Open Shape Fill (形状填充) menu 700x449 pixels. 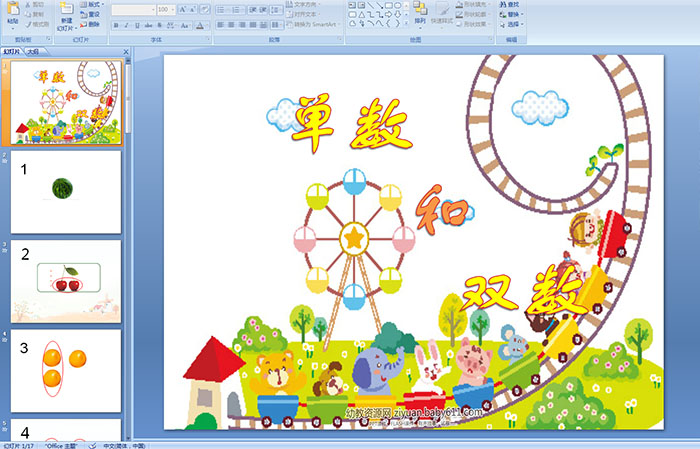[x=473, y=4]
